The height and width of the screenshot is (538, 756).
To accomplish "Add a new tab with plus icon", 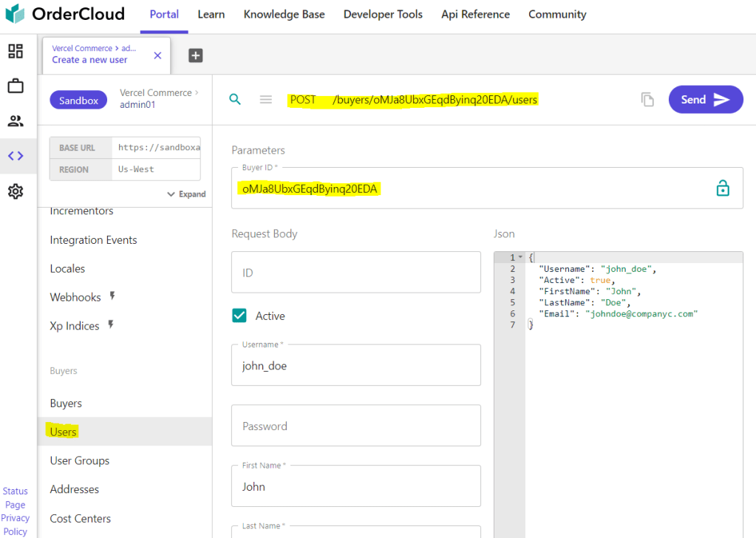I will click(195, 55).
